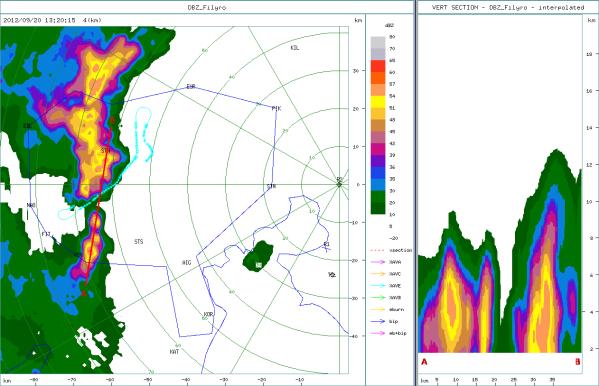Click the red B label under vertical section
The height and width of the screenshot is (386, 599).
tap(578, 362)
